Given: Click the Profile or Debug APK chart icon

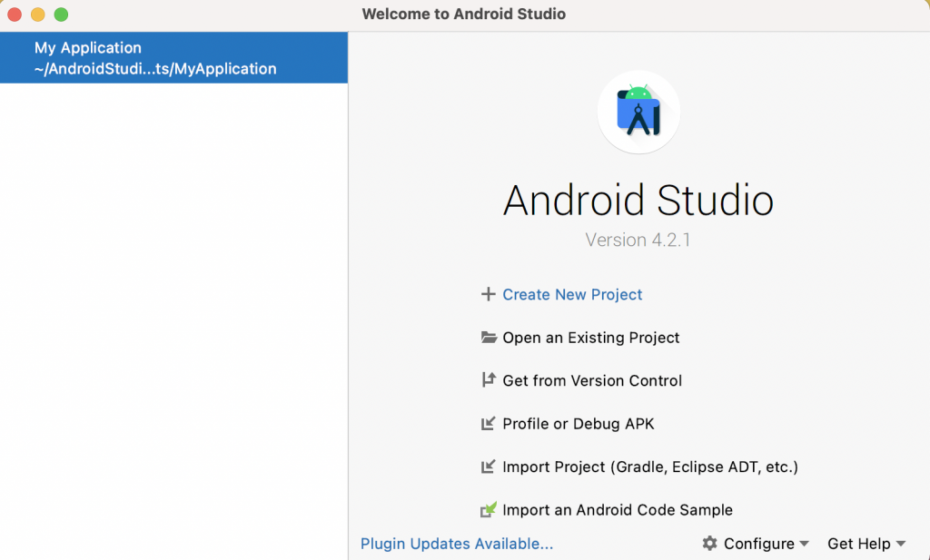Looking at the screenshot, I should [488, 423].
